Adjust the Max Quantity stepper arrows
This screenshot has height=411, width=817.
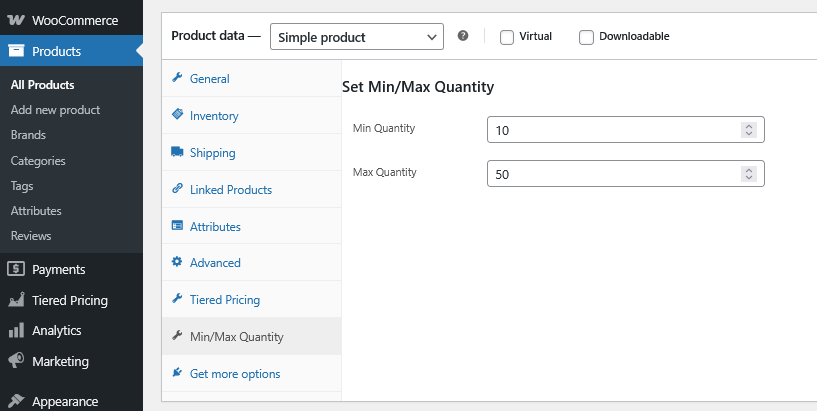pos(748,174)
